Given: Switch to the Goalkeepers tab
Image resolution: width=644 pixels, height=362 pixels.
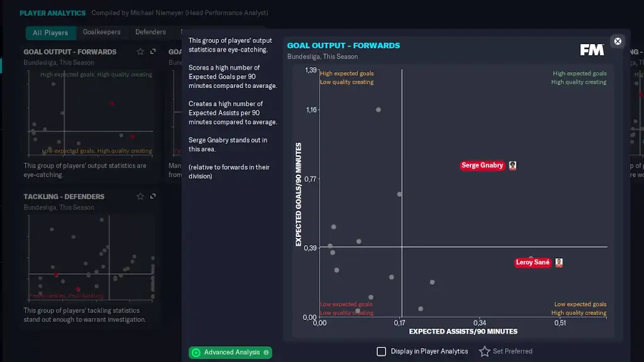Looking at the screenshot, I should 101,32.
